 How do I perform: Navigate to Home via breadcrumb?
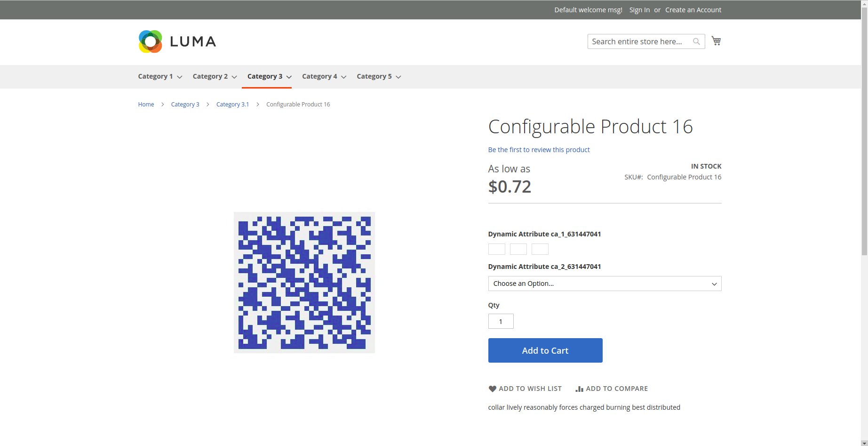pos(146,104)
